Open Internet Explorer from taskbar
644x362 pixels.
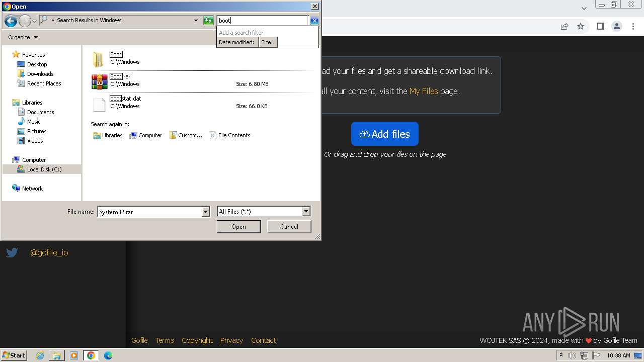(x=40, y=355)
